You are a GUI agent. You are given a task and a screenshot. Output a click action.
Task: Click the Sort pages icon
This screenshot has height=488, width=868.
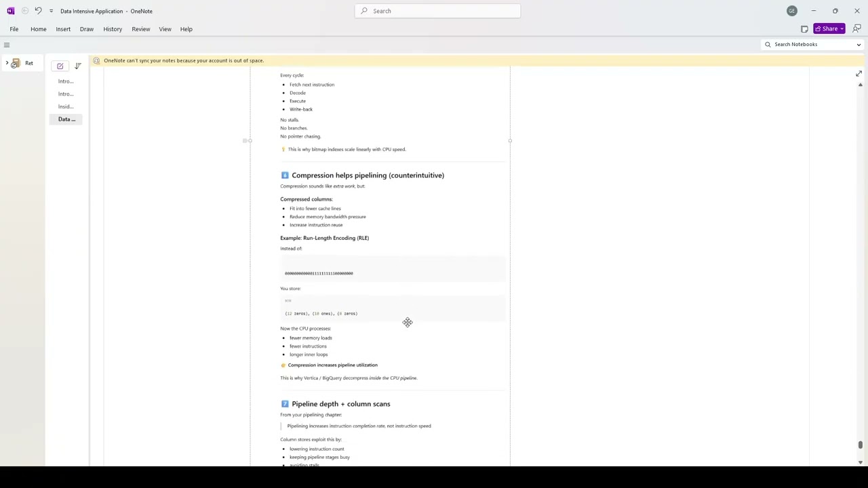click(77, 66)
